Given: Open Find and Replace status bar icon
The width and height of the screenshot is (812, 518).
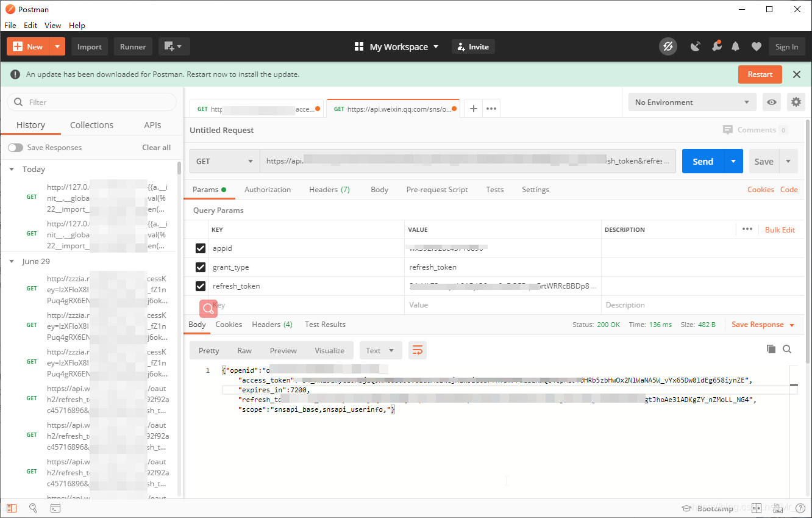Looking at the screenshot, I should pyautogui.click(x=34, y=508).
